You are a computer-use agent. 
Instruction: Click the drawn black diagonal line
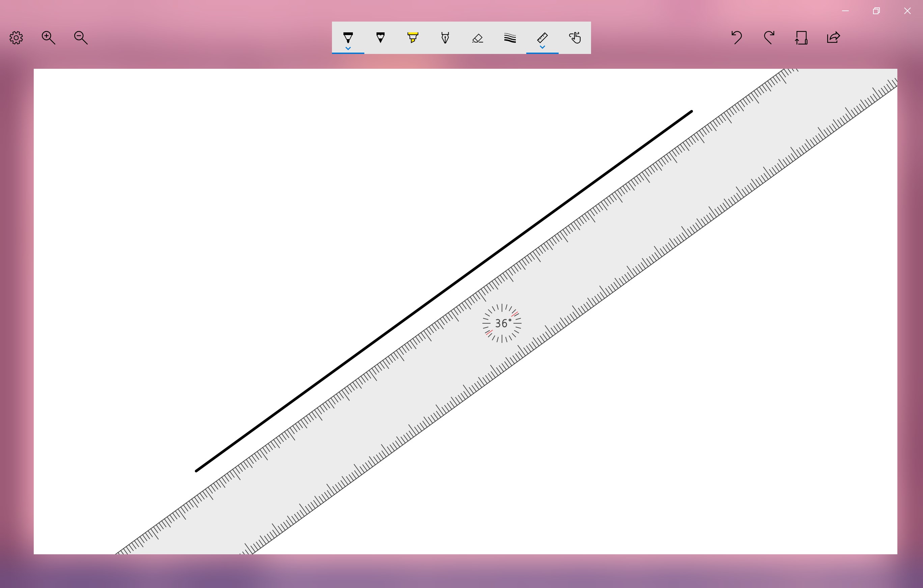[444, 291]
